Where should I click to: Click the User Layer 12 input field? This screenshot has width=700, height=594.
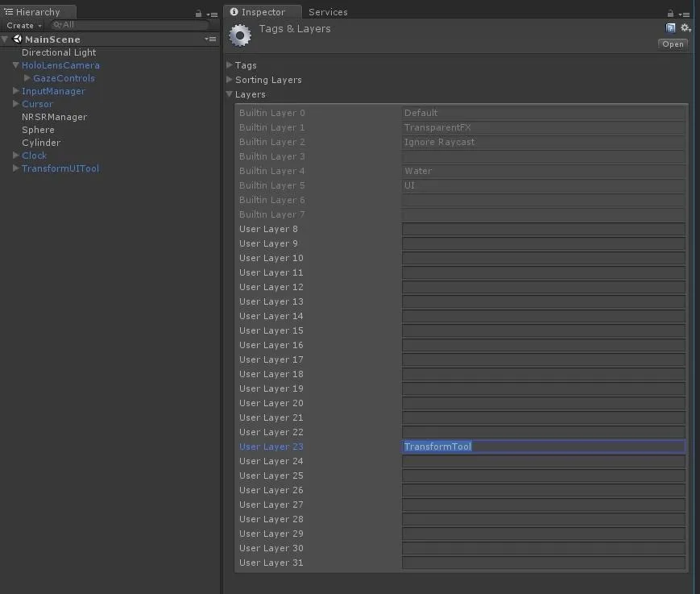(x=543, y=287)
